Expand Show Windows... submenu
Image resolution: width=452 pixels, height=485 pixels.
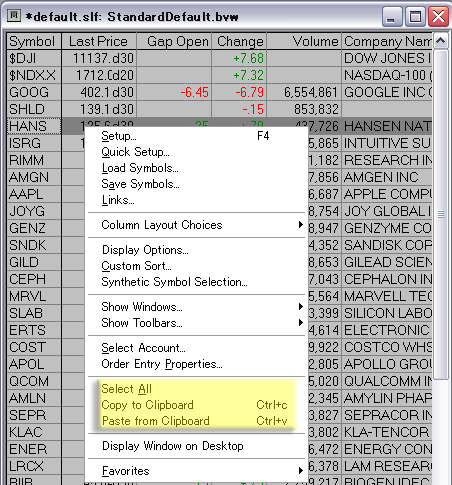[196, 307]
